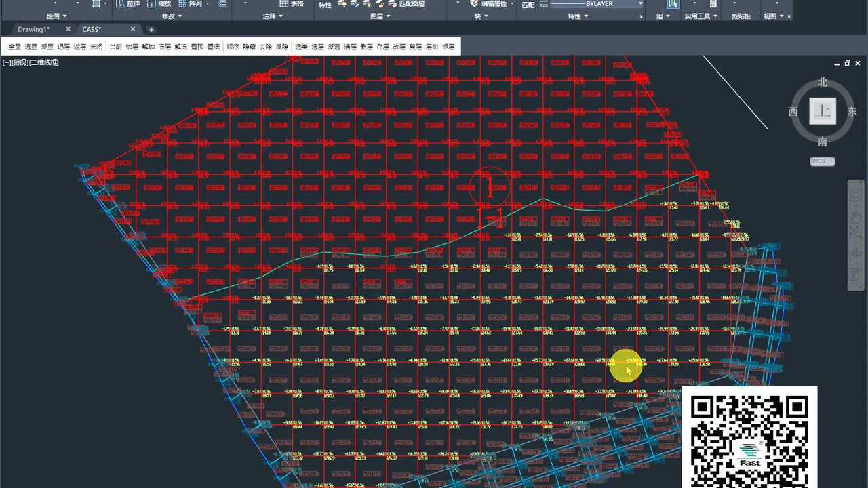This screenshot has width=868, height=488.
Task: Toggle 冻层 (freeze layer) in layer toolbar
Action: point(165,47)
